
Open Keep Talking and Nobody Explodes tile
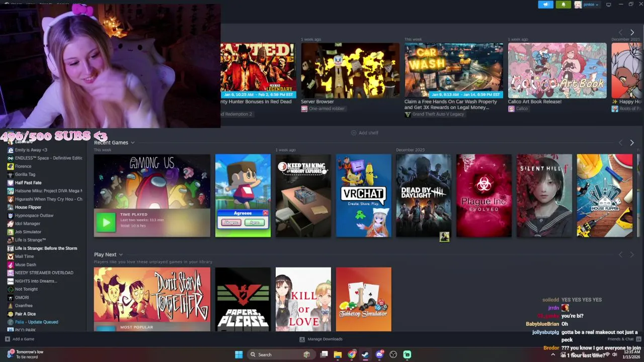[303, 195]
